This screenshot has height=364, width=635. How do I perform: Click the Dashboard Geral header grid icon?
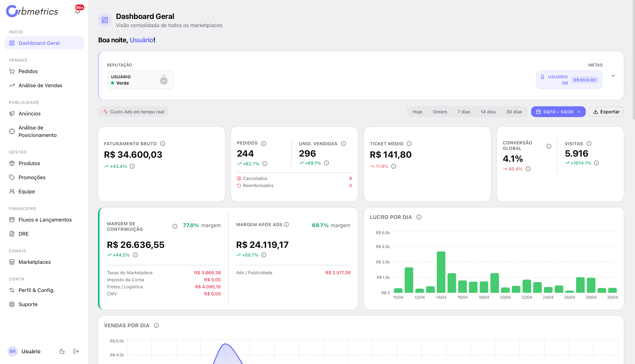pos(105,20)
